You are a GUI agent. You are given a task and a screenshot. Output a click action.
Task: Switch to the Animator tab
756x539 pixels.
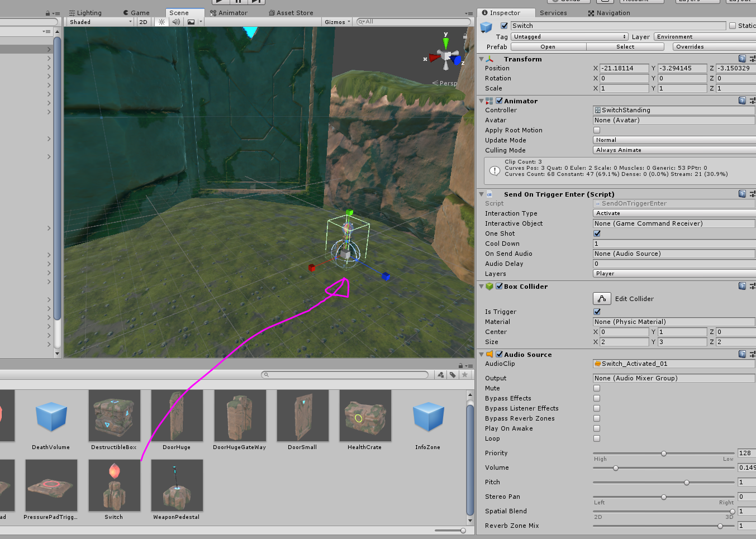tap(229, 13)
